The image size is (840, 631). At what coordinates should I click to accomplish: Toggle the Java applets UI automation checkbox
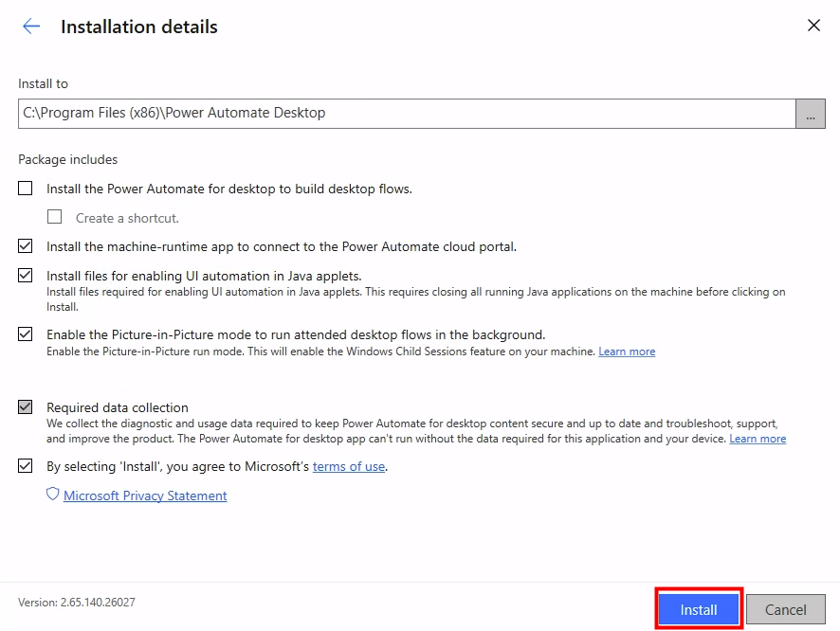[x=26, y=276]
